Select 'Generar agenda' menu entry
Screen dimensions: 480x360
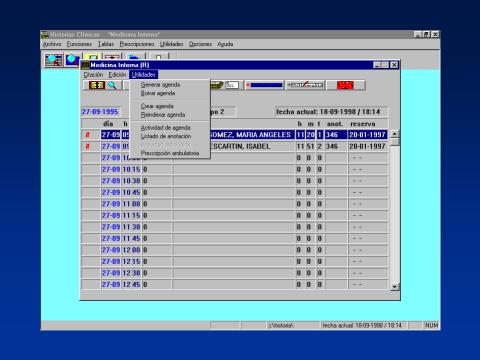pyautogui.click(x=160, y=85)
